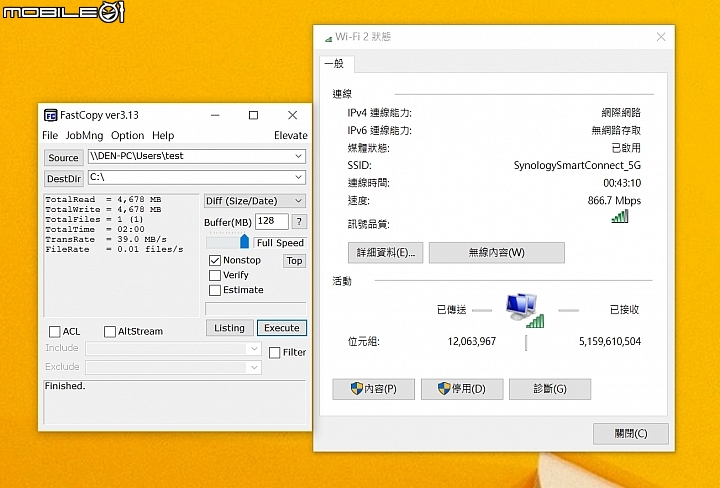Click the Source button
The image size is (720, 488).
[x=64, y=157]
